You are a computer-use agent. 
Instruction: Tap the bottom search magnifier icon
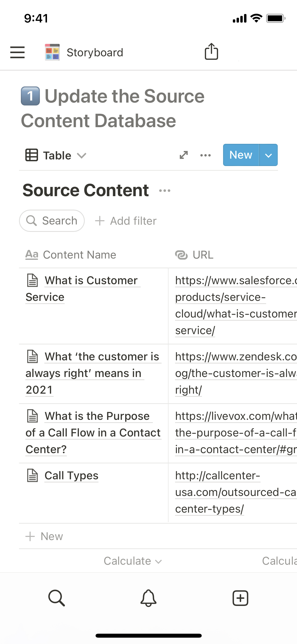tap(56, 598)
